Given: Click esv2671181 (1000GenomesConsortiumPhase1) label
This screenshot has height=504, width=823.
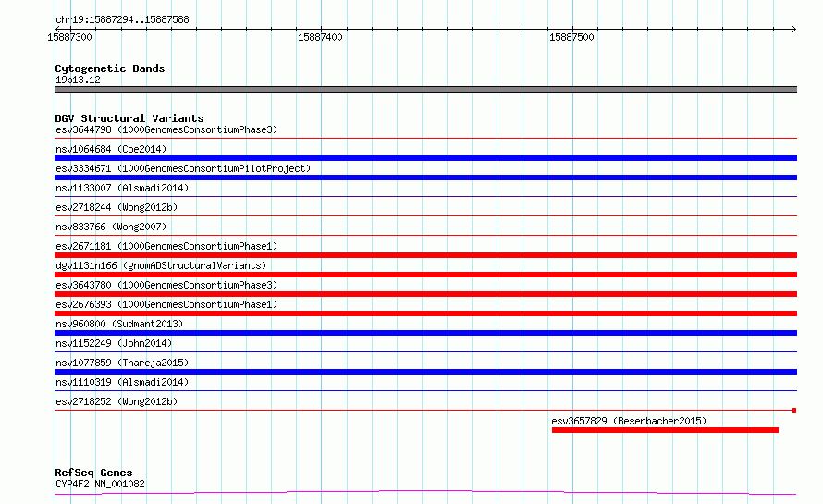Looking at the screenshot, I should 166,246.
